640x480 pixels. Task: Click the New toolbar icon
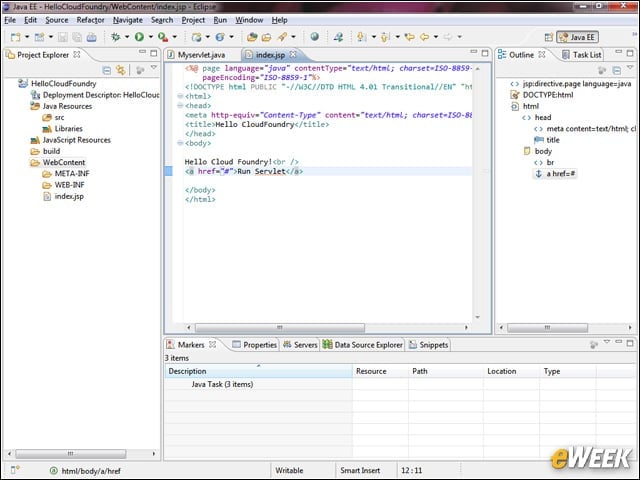[16, 37]
